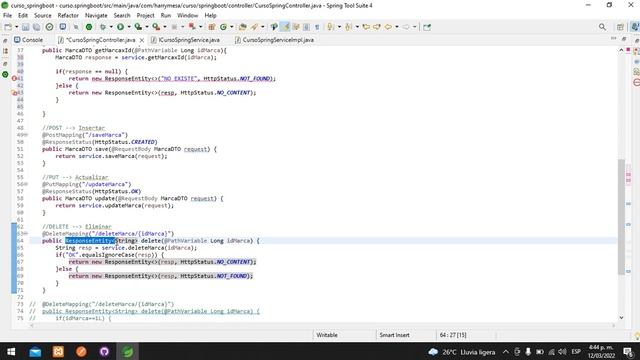Click the Coverage launch icon
This screenshot has height=360, width=640.
[x=138, y=27]
